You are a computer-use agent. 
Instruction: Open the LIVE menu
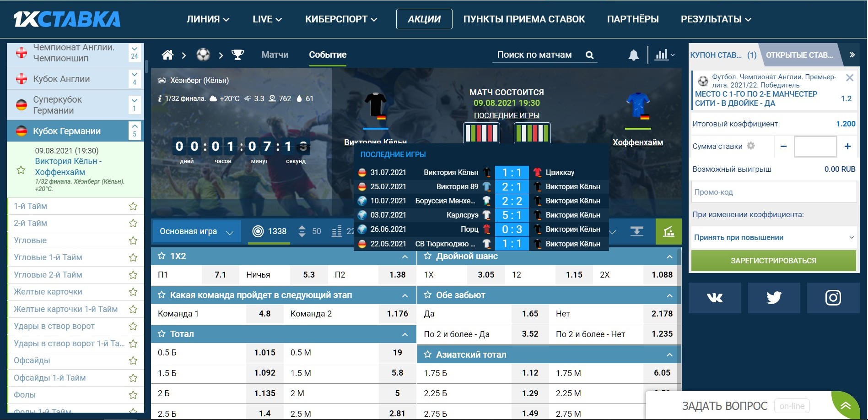tap(267, 19)
